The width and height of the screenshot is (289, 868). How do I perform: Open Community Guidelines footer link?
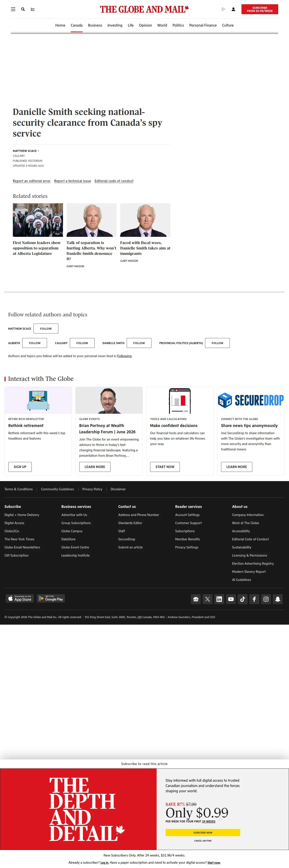coord(58,489)
